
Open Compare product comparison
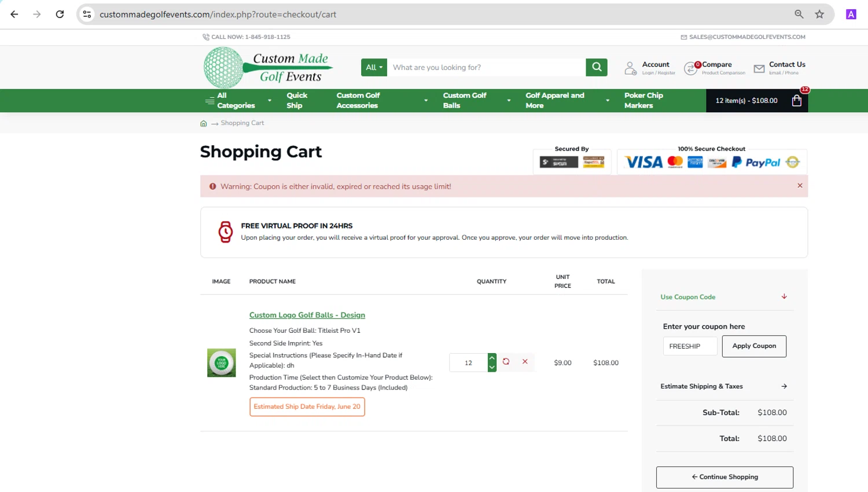[723, 68]
